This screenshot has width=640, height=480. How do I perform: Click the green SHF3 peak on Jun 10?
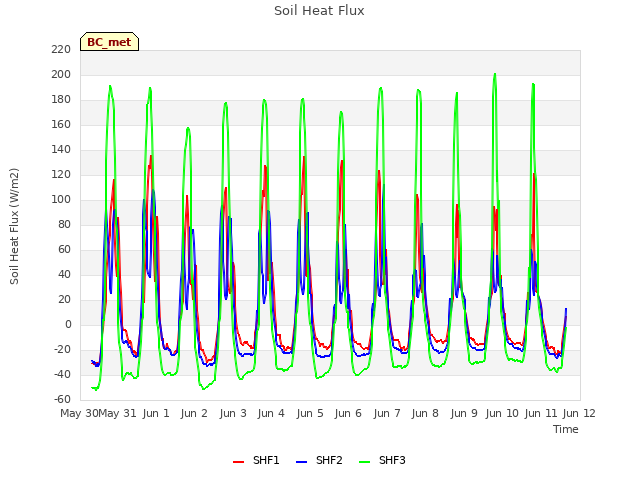495,74
